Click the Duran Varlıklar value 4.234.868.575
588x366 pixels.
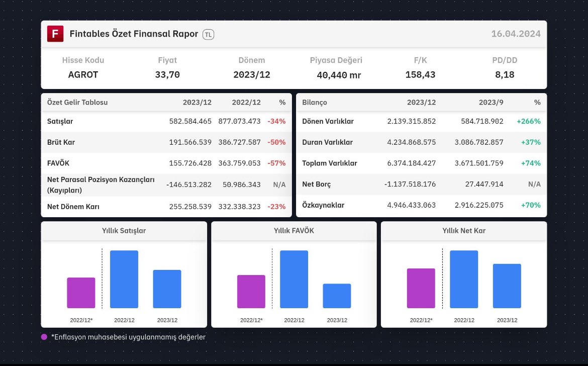pos(412,142)
